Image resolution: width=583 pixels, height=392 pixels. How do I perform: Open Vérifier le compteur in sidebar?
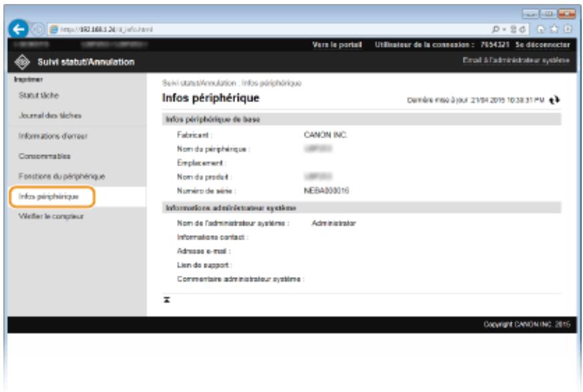point(51,216)
